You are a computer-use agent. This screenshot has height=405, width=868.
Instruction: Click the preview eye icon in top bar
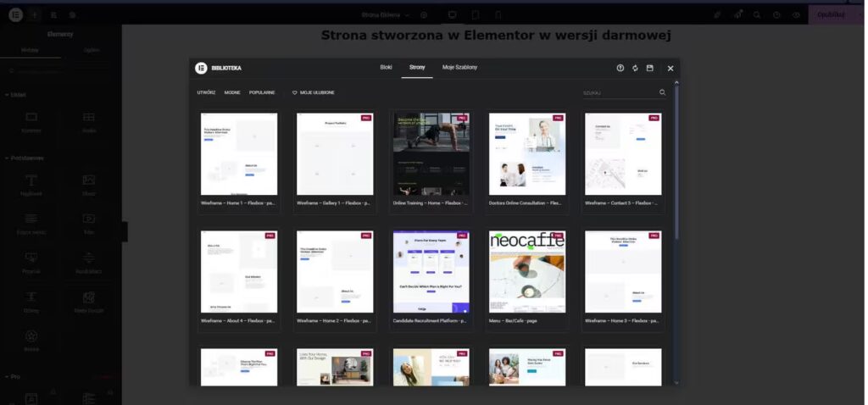pyautogui.click(x=796, y=15)
